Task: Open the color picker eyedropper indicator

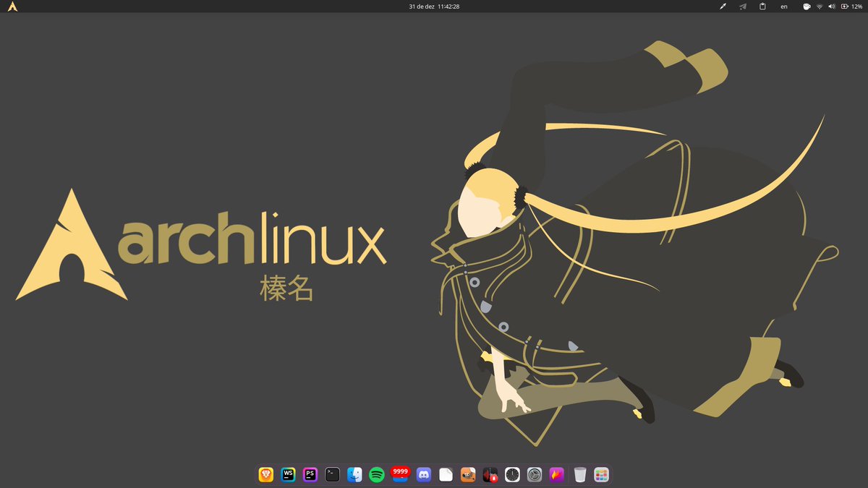Action: (x=722, y=7)
